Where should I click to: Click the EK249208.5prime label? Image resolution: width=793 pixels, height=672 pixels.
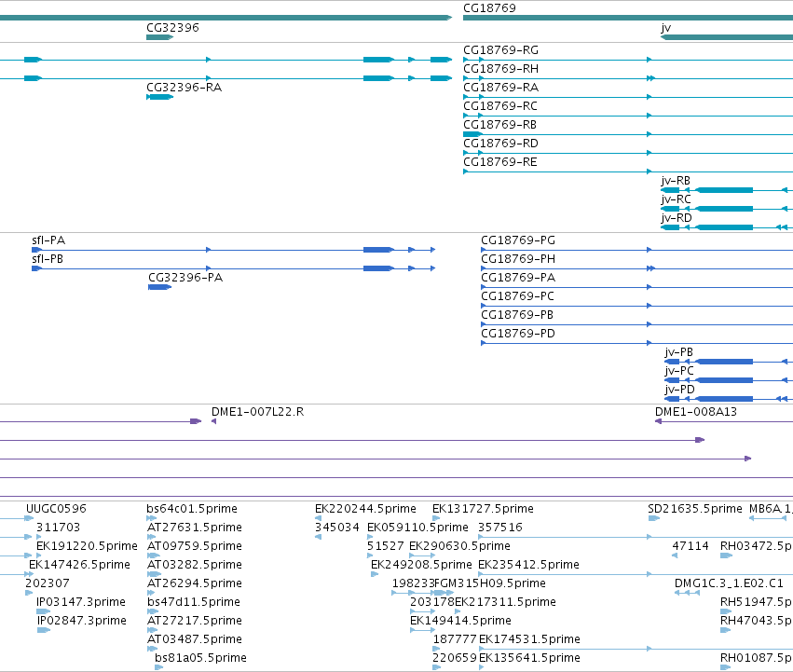421,565
